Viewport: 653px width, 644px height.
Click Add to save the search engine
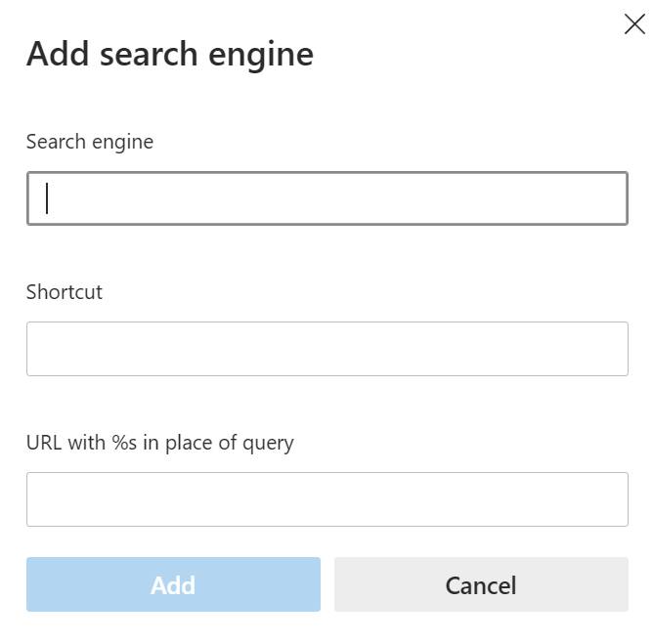(x=173, y=584)
